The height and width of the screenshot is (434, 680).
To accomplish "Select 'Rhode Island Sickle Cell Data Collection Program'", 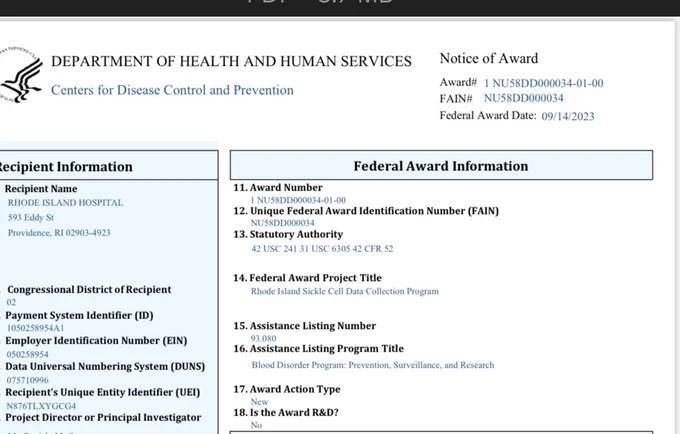I will 345,291.
